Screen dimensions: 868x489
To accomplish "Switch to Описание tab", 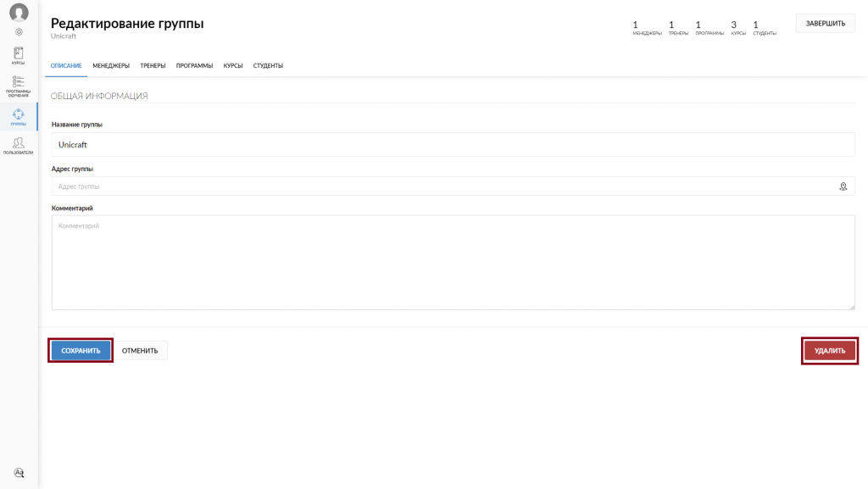I will pos(66,66).
